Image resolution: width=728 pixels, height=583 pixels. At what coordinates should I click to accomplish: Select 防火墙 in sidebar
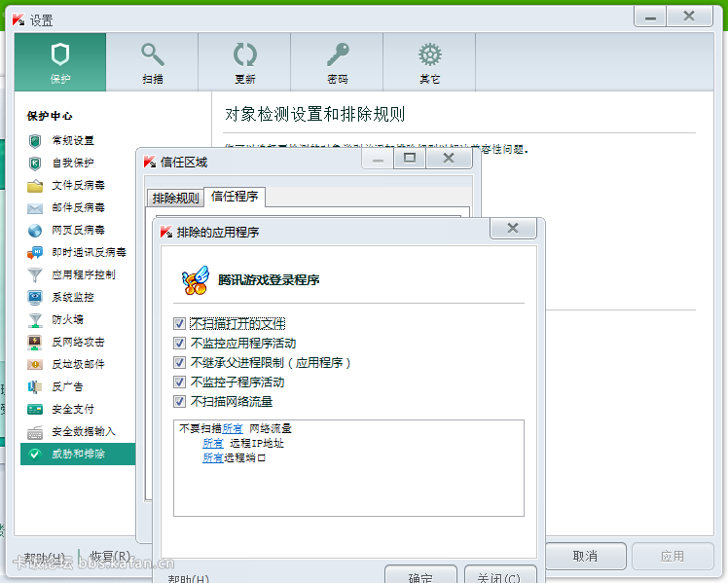[x=68, y=319]
